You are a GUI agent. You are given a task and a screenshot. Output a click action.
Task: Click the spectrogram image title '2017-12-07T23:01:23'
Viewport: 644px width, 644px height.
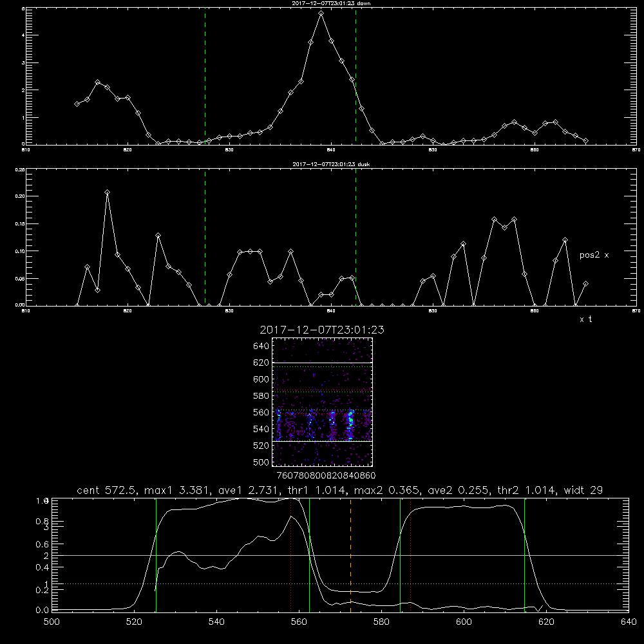tap(322, 330)
